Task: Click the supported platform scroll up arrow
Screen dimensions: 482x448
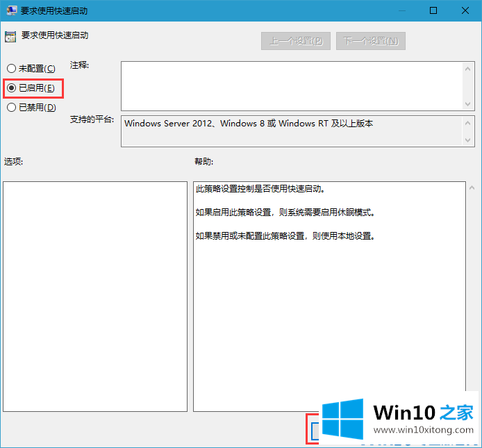Action: pyautogui.click(x=467, y=123)
